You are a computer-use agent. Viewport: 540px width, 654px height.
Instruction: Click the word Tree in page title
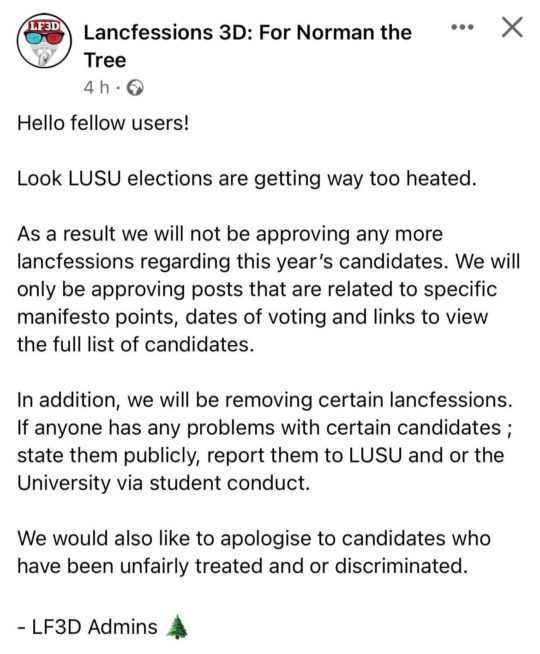click(x=105, y=60)
